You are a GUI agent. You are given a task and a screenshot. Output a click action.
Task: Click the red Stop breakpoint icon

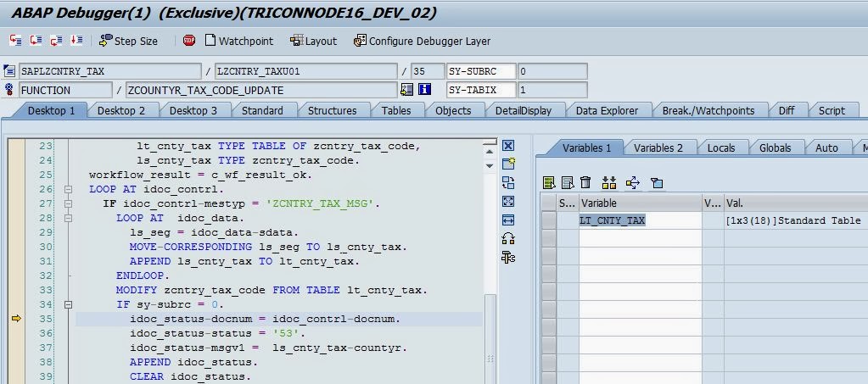click(x=189, y=41)
